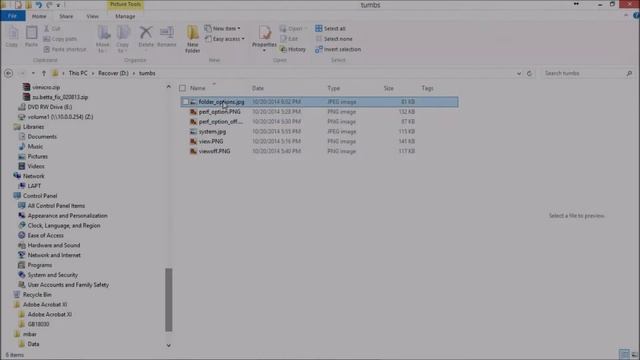Screen dimensions: 640x360
Task: Select the file viewoff.PNG
Action: [x=214, y=151]
